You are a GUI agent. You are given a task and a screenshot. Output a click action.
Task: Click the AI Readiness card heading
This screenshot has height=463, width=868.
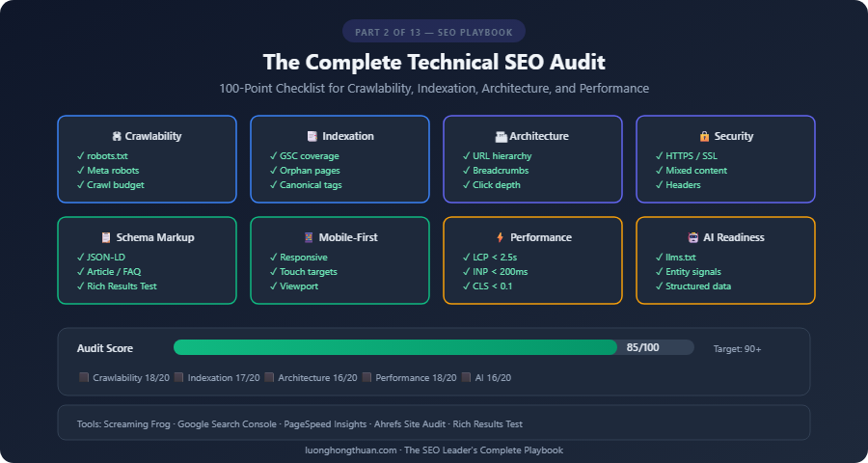click(734, 237)
